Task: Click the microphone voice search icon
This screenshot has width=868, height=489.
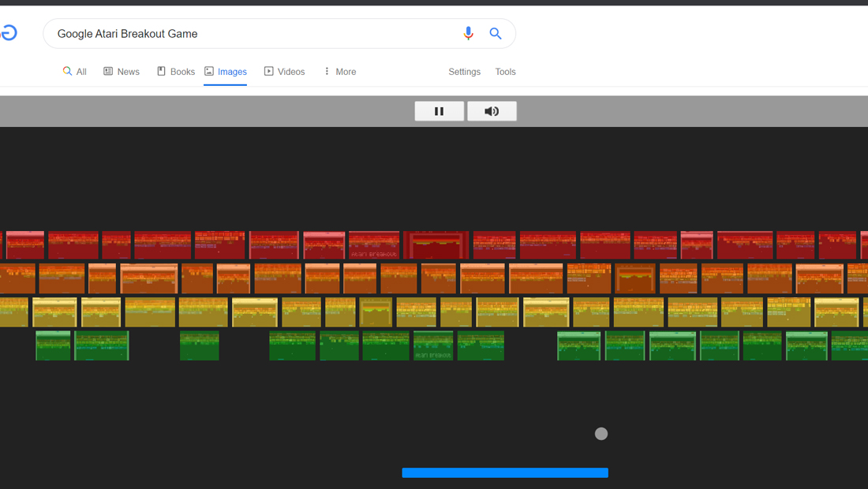Action: point(468,34)
